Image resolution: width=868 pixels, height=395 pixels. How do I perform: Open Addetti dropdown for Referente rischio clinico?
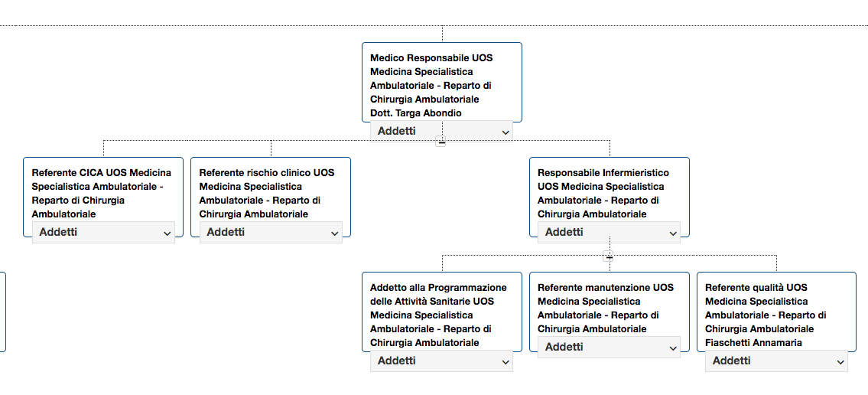click(x=271, y=233)
